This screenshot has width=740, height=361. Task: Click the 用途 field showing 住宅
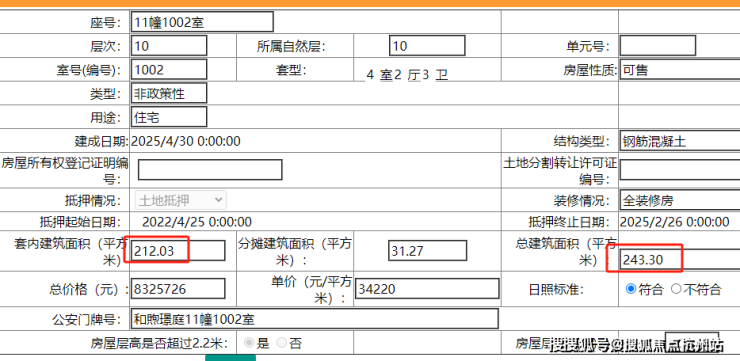click(169, 117)
